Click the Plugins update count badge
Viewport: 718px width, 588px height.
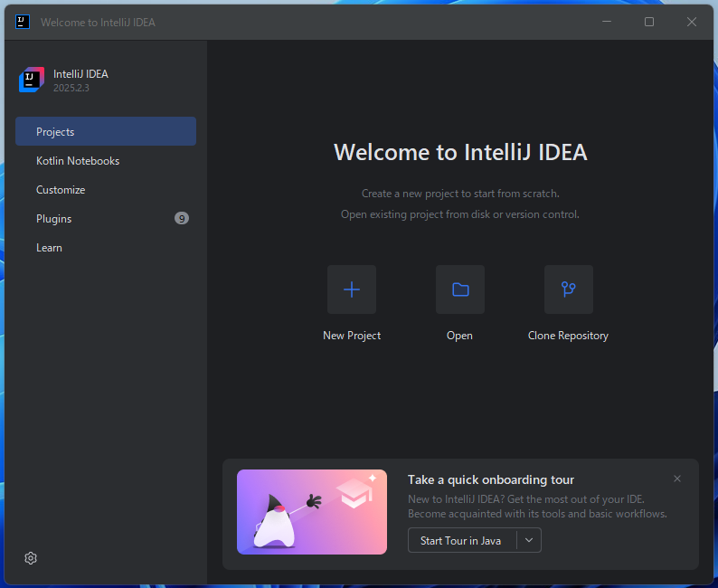[x=182, y=219]
